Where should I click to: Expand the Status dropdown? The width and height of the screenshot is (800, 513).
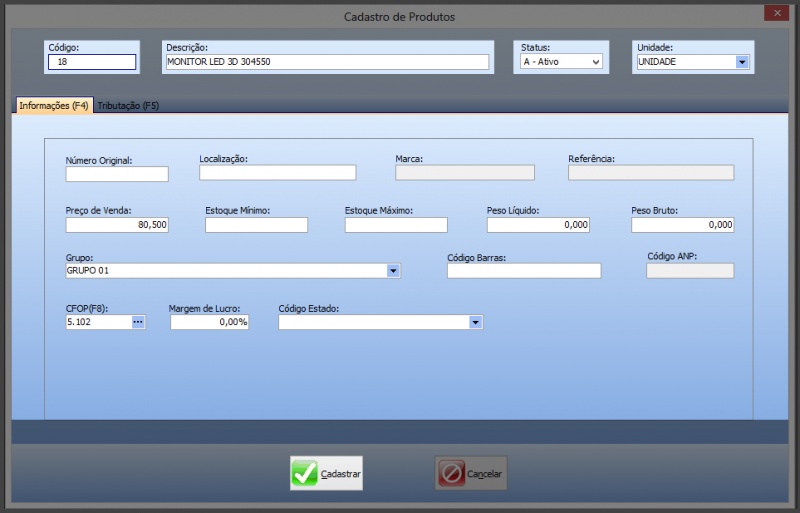click(596, 62)
